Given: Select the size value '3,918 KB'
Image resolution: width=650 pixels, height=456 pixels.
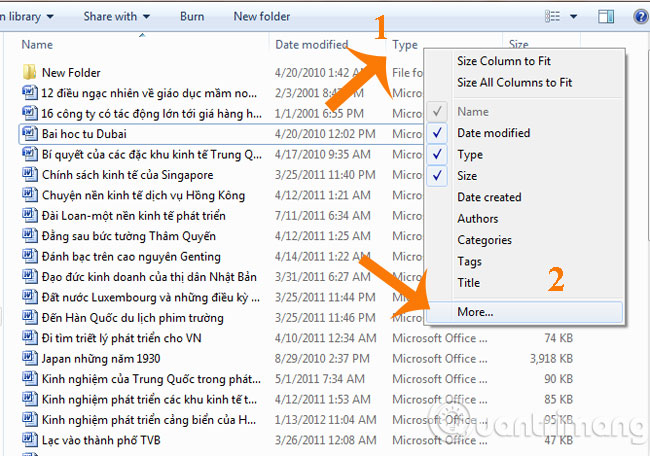Looking at the screenshot, I should pos(551,358).
